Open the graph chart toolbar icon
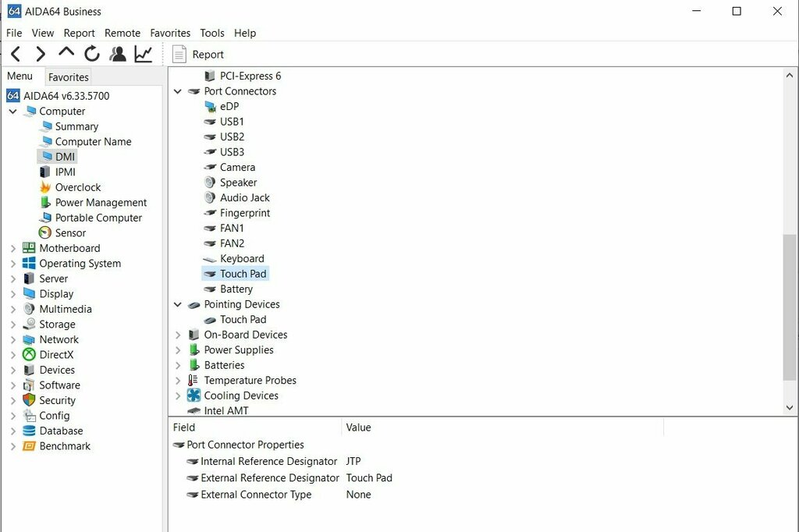This screenshot has width=799, height=532. pyautogui.click(x=144, y=54)
